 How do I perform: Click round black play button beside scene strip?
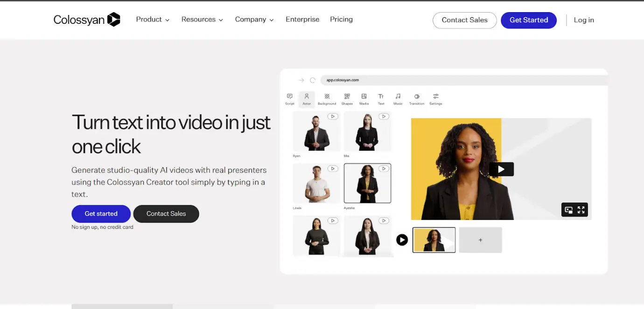coord(402,240)
